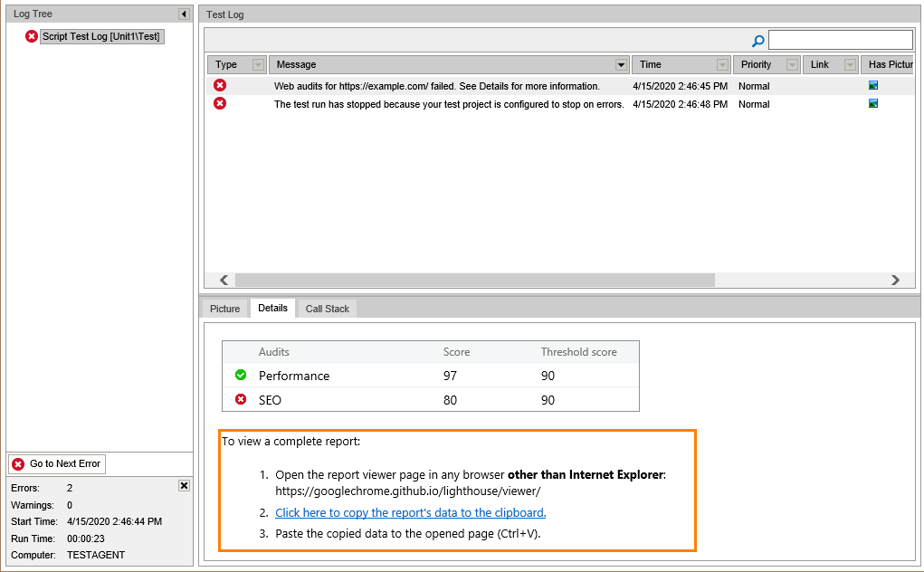The width and height of the screenshot is (924, 572).
Task: Click the red error icon on the first log row
Action: [219, 85]
